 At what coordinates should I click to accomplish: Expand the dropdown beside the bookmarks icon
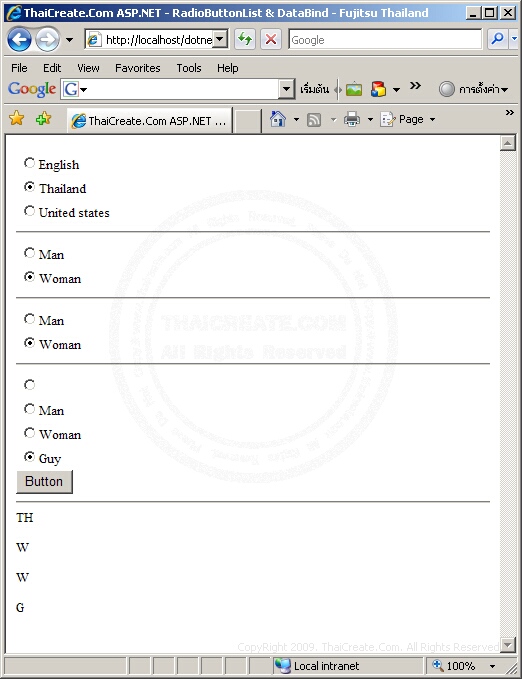[x=396, y=90]
